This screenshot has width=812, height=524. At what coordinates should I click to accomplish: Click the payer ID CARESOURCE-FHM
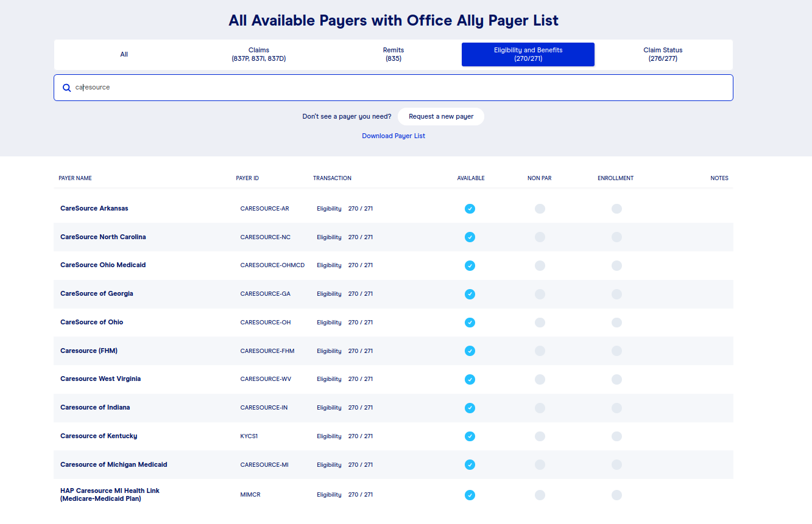coord(267,351)
